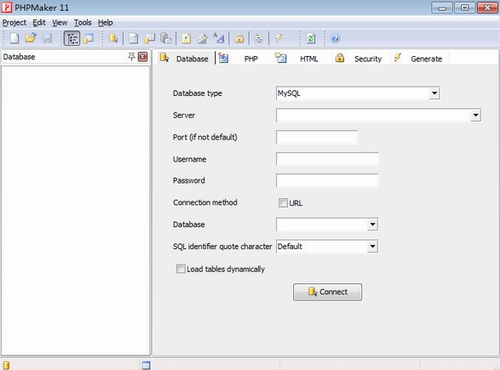The height and width of the screenshot is (370, 500).
Task: Click the toolbar letter A with ruler icon
Action: [219, 38]
